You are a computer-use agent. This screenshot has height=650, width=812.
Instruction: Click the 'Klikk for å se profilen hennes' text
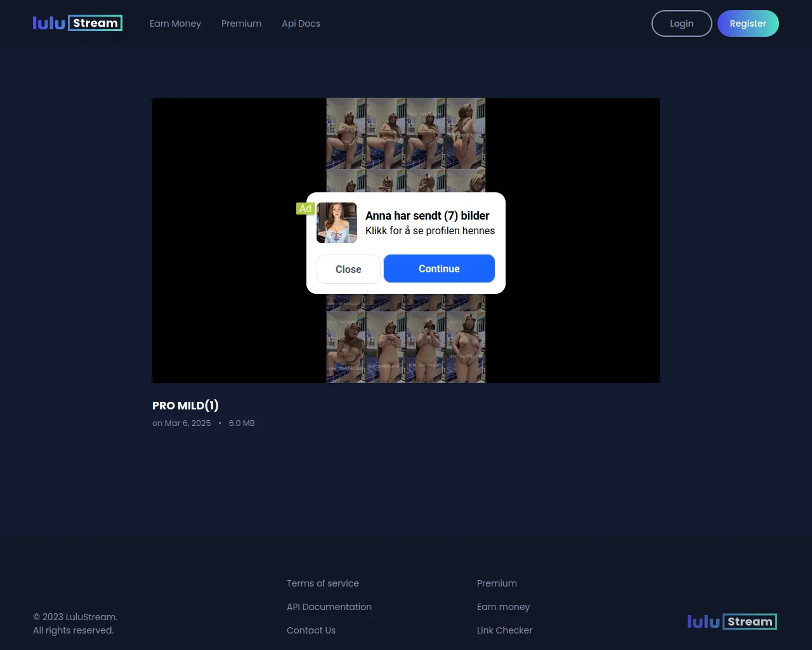coord(430,231)
